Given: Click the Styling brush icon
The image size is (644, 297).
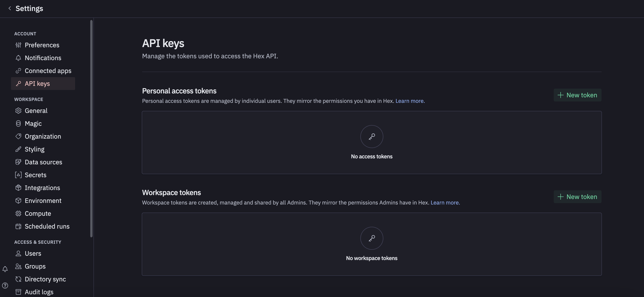Looking at the screenshot, I should pyautogui.click(x=18, y=149).
